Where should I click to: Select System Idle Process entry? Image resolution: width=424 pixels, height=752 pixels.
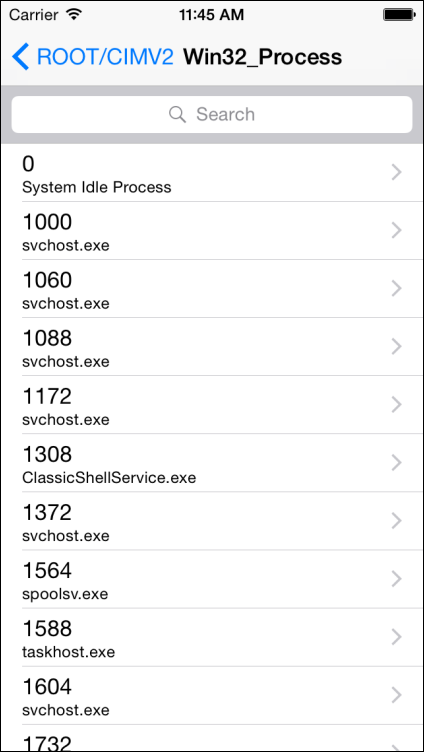[x=212, y=173]
